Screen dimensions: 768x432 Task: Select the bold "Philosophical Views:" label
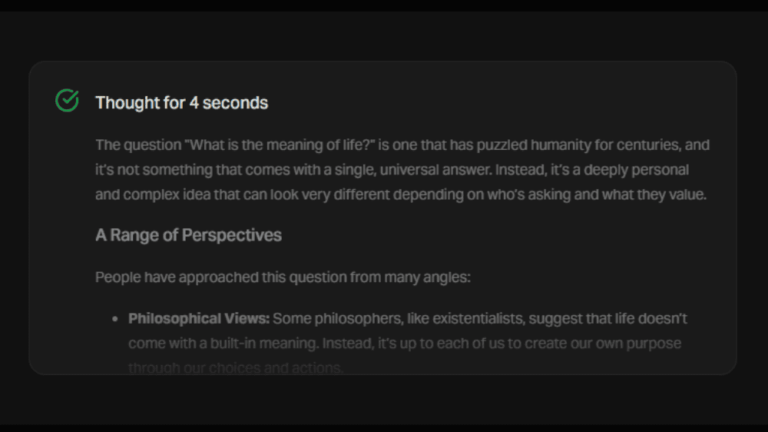pos(199,318)
